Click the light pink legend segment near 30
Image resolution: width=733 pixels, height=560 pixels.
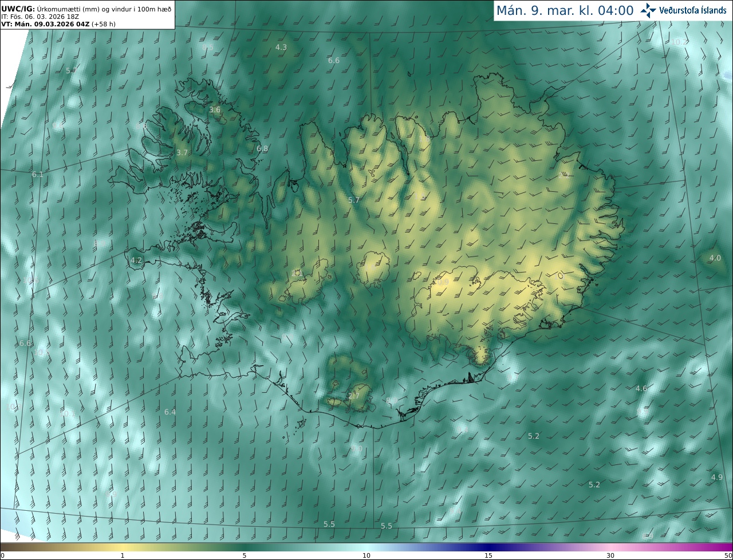coord(610,547)
